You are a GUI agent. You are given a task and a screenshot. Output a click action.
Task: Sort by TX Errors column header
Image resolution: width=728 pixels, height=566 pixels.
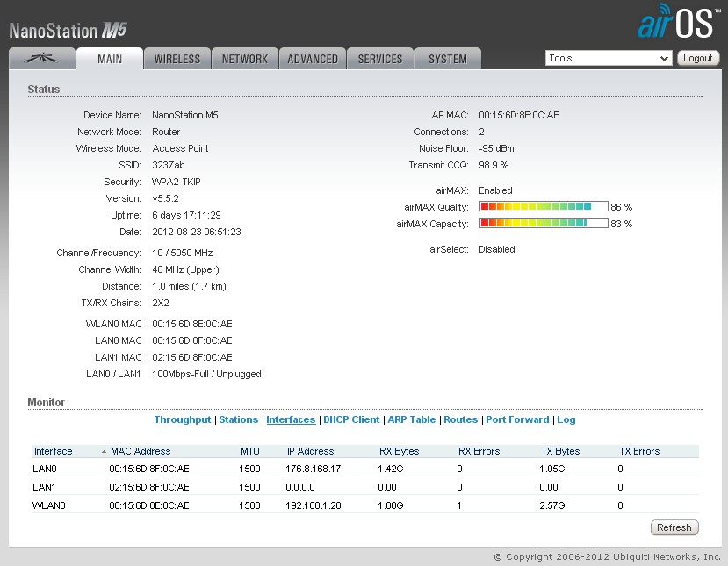(639, 451)
